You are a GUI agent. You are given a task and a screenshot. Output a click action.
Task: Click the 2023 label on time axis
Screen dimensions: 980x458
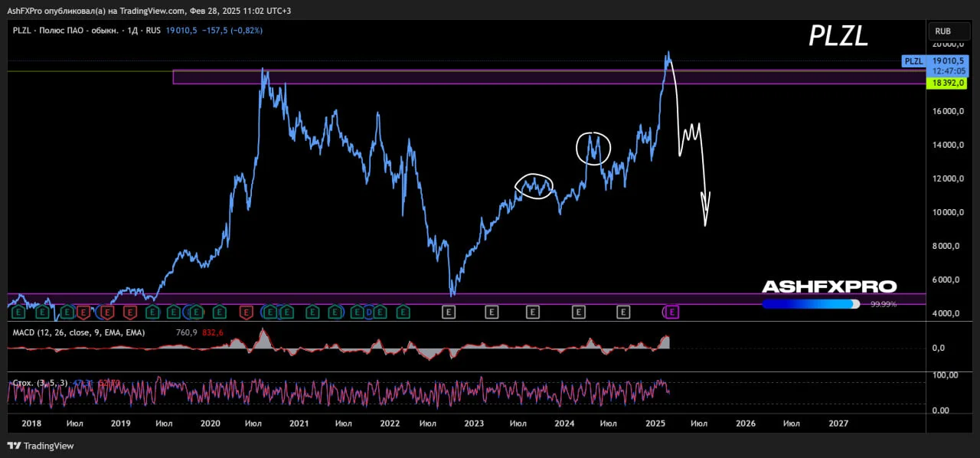coord(475,423)
